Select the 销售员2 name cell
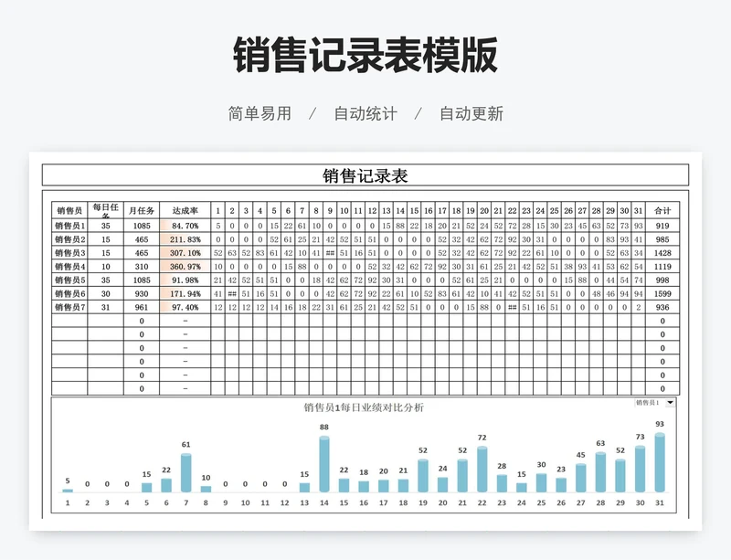This screenshot has width=731, height=560. coord(69,239)
